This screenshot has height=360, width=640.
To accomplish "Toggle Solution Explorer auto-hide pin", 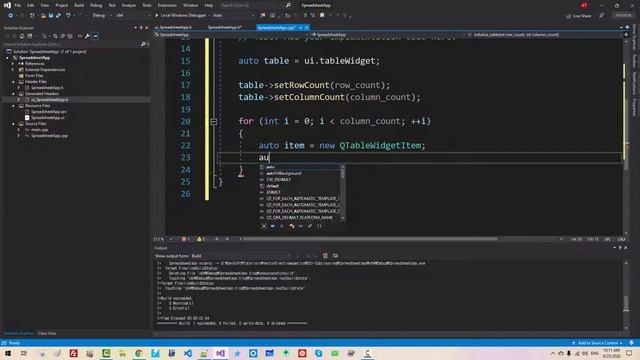I will coord(141,28).
